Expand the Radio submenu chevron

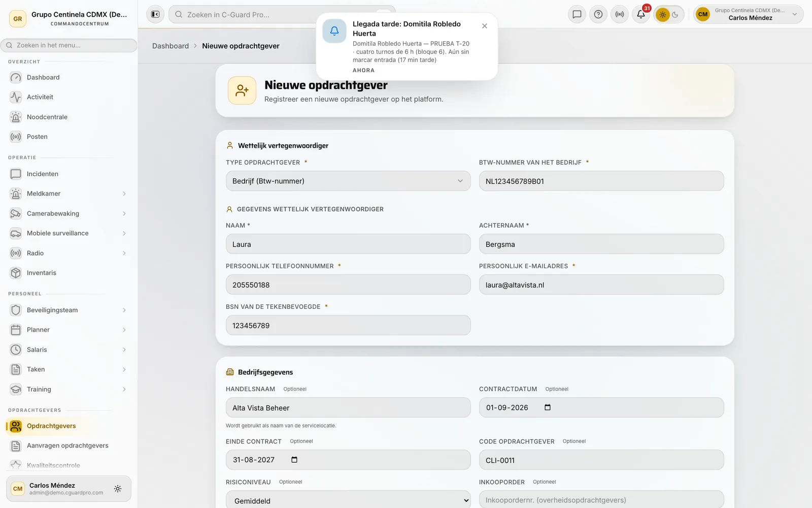coord(124,253)
